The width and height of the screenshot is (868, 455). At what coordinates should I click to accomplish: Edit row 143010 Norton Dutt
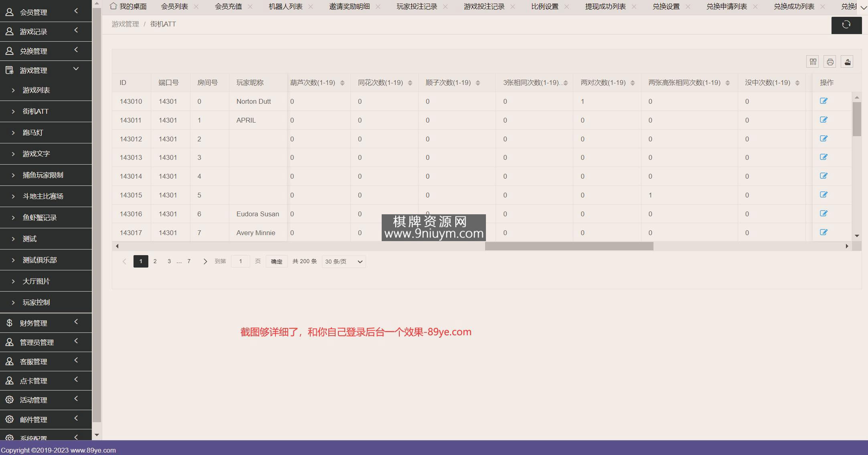click(823, 101)
